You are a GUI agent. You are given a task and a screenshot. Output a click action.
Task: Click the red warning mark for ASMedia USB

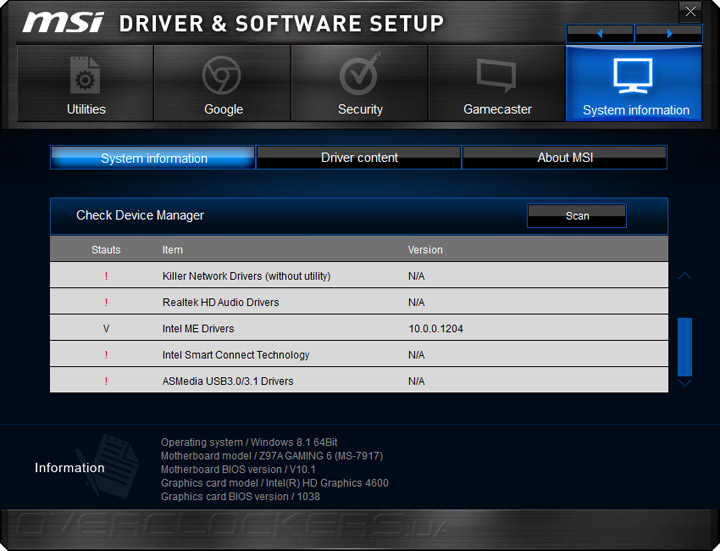(x=106, y=381)
